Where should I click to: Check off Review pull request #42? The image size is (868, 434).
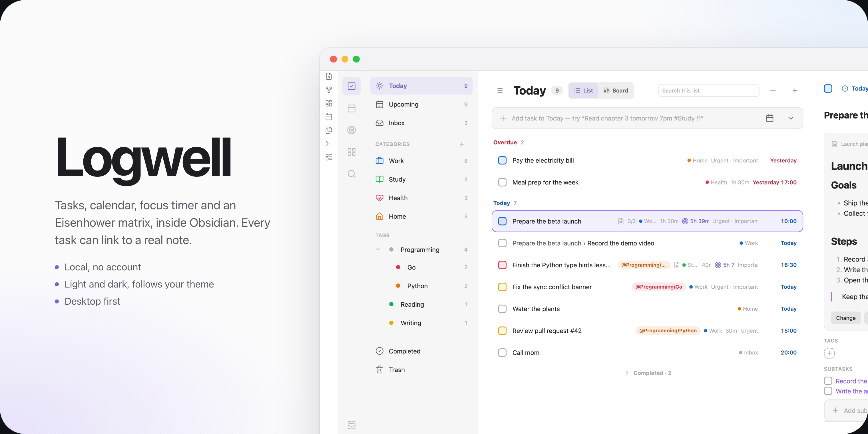coord(502,331)
